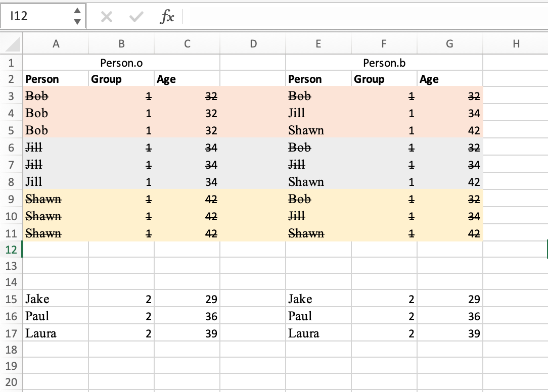
Task: Select struck-through Bob in cell E6
Action: tap(318, 147)
